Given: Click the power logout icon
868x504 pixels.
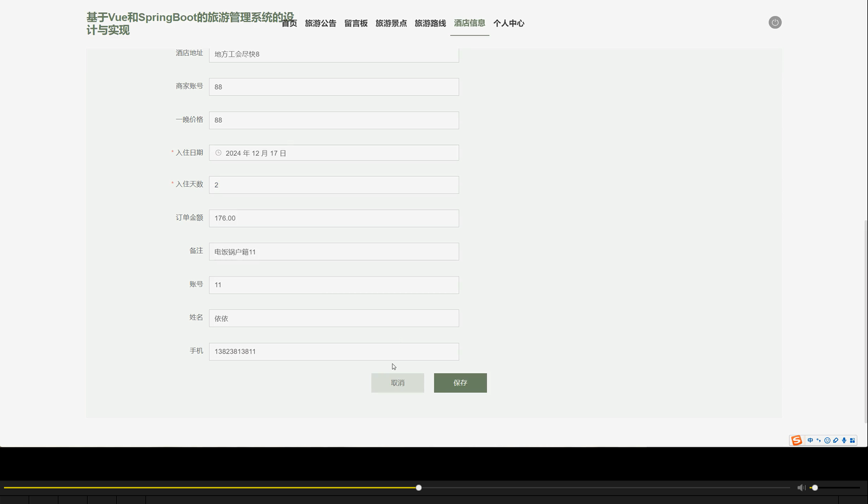Looking at the screenshot, I should [x=775, y=22].
